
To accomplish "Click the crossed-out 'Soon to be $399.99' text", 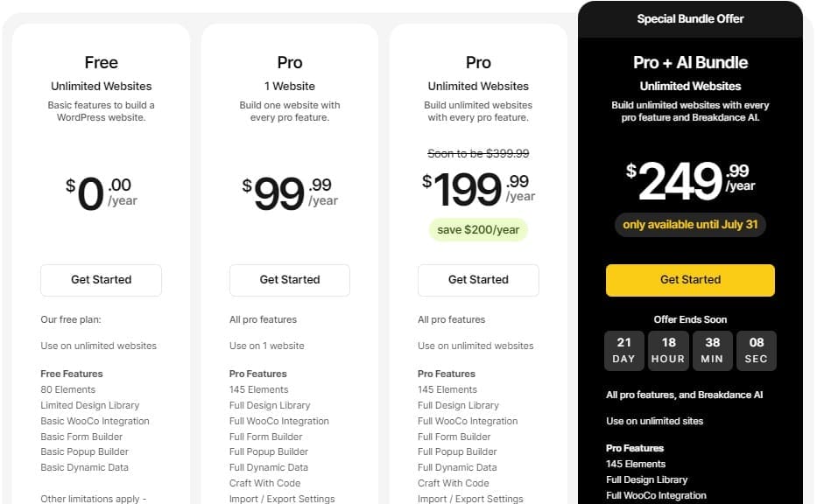I will 478,153.
